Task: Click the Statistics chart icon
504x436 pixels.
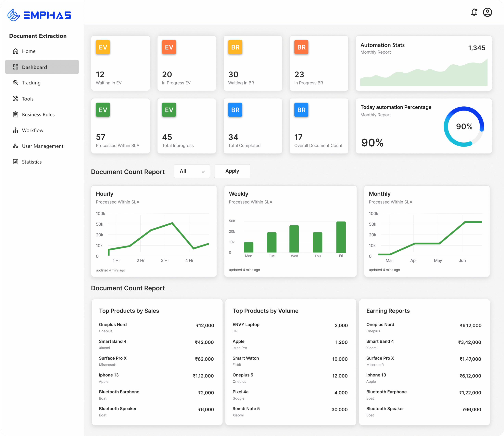Action: coord(16,162)
